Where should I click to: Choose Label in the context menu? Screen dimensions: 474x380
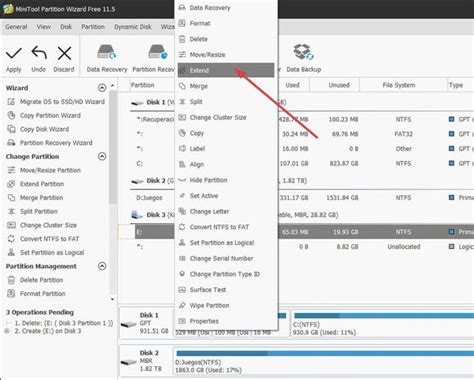[226, 149]
